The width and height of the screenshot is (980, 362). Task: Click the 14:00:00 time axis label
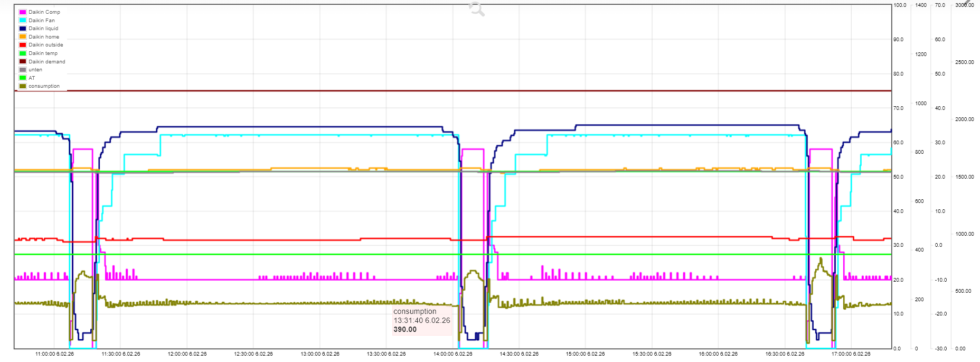[453, 354]
